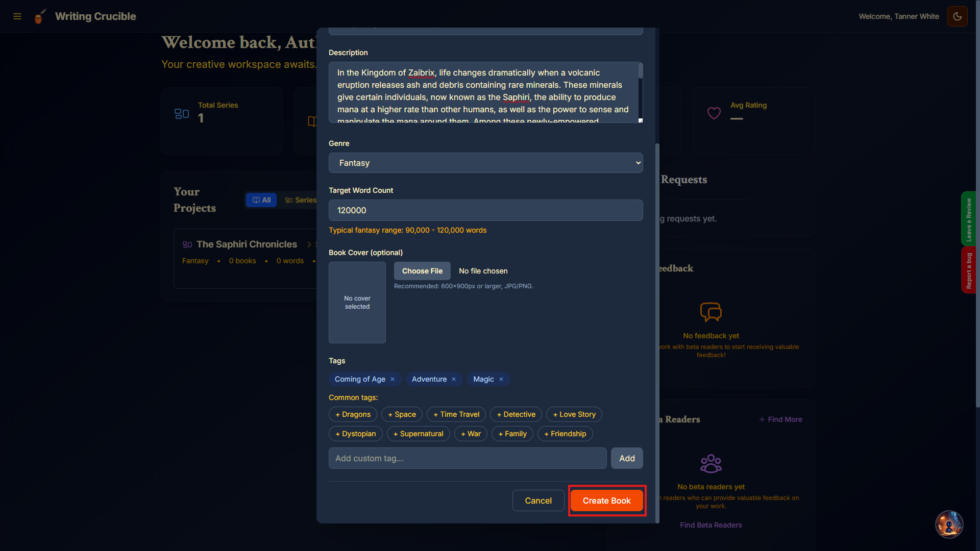Add the Time Travel tag

point(456,414)
